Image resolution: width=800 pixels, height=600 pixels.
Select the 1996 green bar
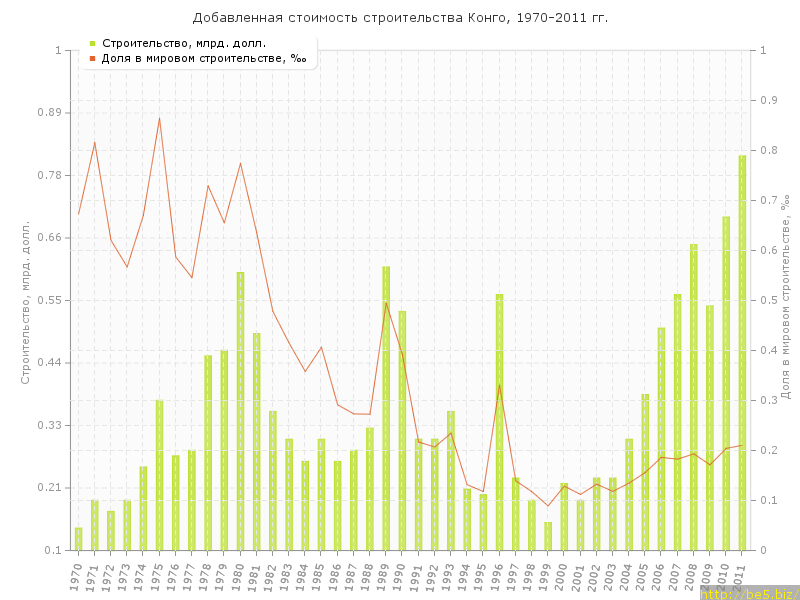coord(499,421)
